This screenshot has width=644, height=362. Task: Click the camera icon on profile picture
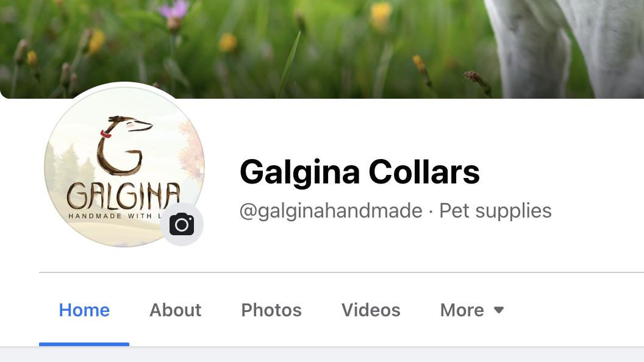pyautogui.click(x=182, y=224)
